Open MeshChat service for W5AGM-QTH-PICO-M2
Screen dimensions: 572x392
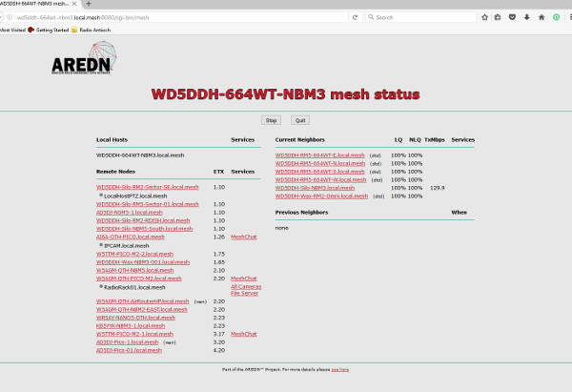click(x=244, y=279)
